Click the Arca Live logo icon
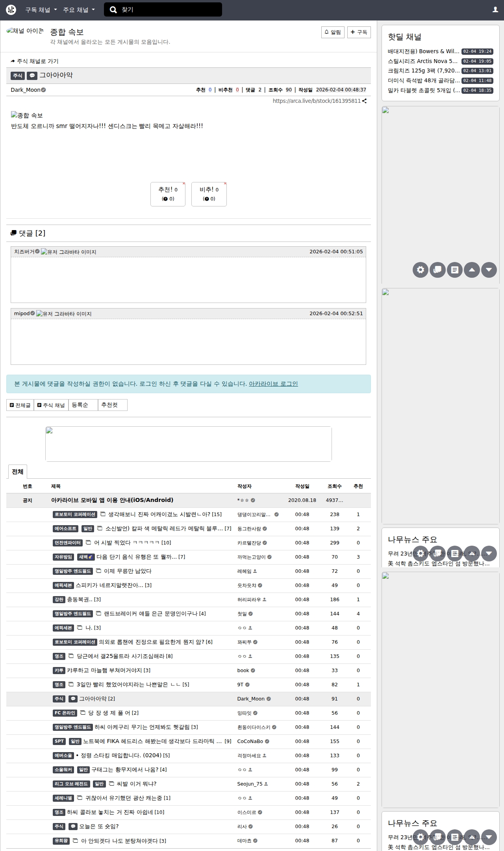Screen dimensions: 504x851 (11, 10)
